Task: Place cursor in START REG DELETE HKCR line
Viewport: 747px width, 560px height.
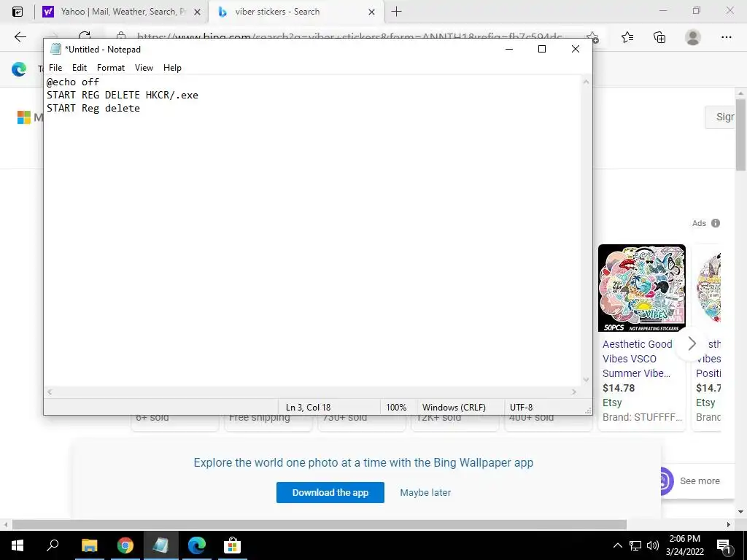Action: tap(123, 95)
